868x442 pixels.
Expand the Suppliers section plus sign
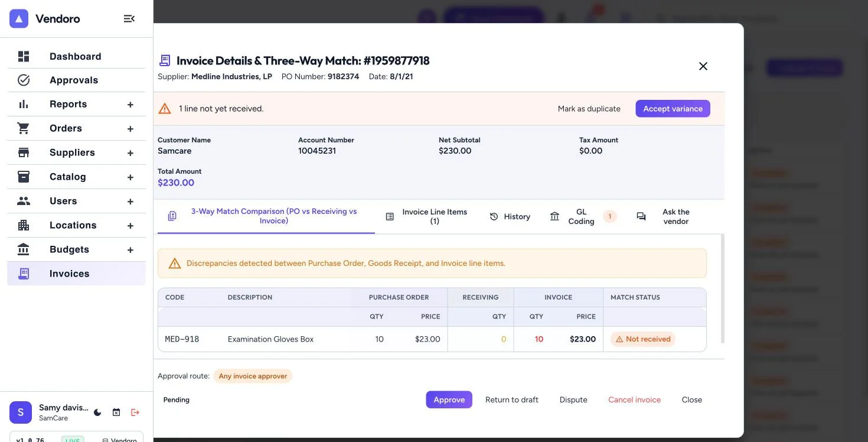[x=130, y=153]
